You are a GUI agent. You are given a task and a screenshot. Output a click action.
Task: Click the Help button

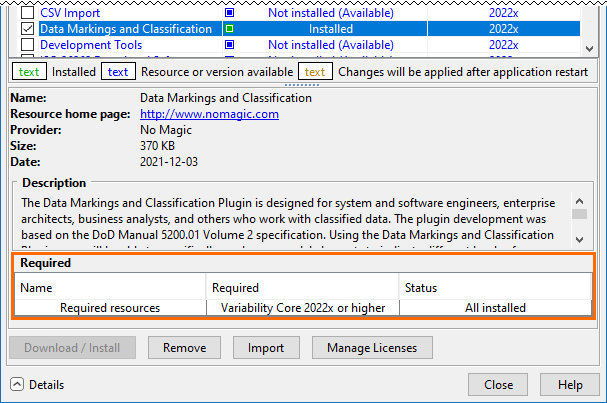[570, 384]
